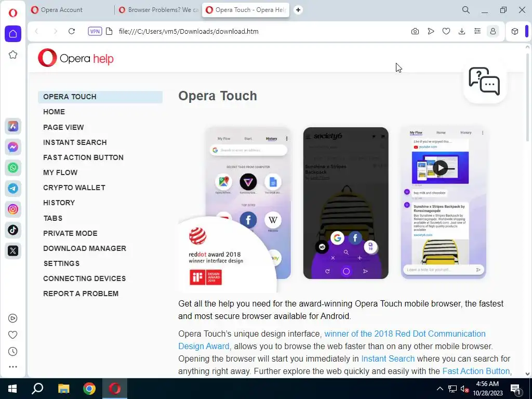Click the society6 phone screenshot image
The height and width of the screenshot is (399, 532).
click(x=345, y=203)
